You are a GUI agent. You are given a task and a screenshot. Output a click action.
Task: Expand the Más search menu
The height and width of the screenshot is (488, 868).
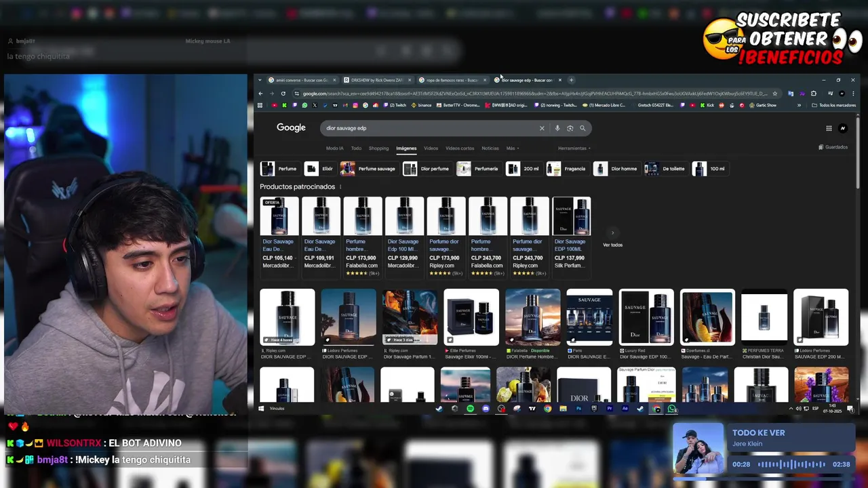tap(512, 148)
